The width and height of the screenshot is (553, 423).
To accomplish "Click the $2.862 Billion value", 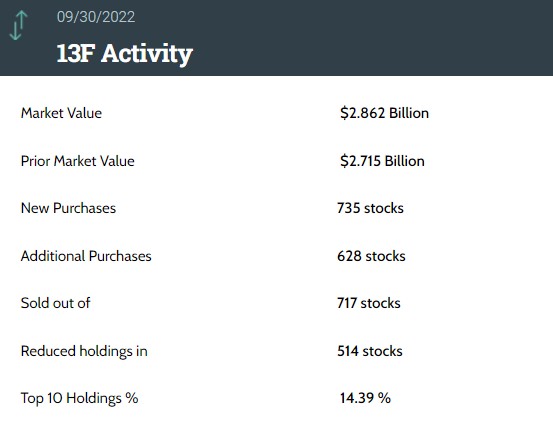I will pyautogui.click(x=384, y=113).
